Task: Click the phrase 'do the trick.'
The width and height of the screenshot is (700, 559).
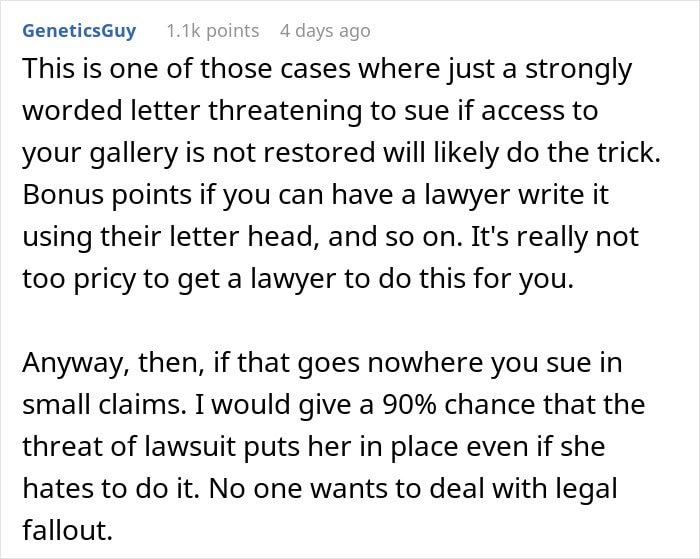Action: (x=583, y=153)
